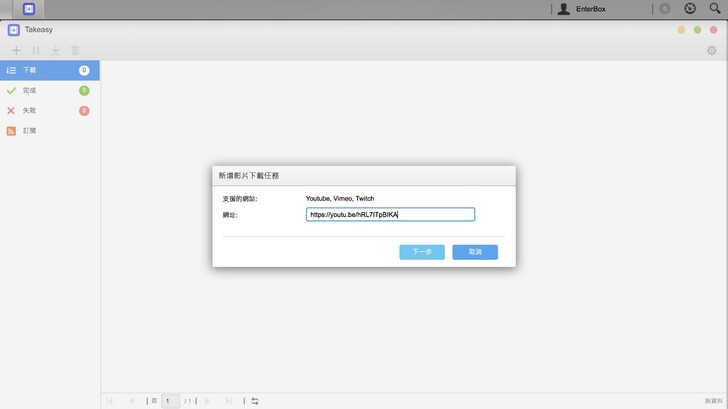Close Takeasy with the red button

714,30
